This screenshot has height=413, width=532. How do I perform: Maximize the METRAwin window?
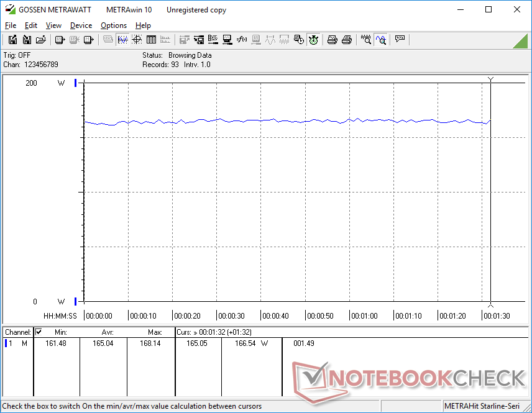point(488,9)
